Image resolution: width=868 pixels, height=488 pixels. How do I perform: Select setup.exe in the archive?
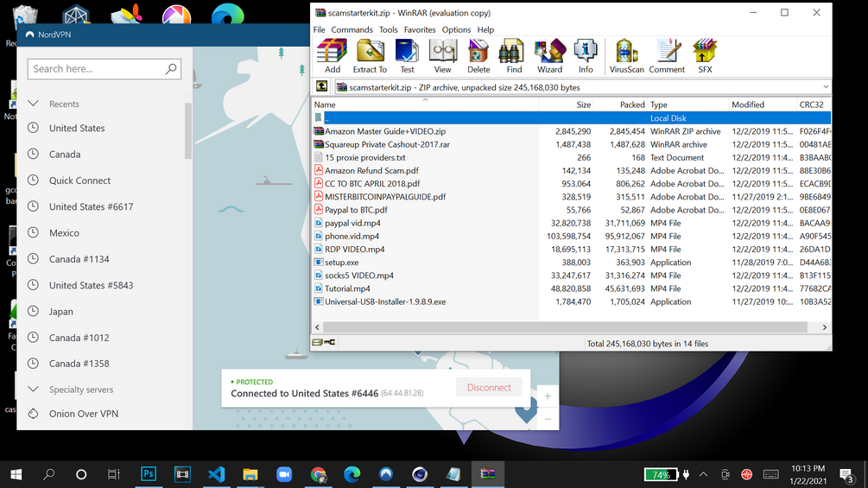click(571, 263)
